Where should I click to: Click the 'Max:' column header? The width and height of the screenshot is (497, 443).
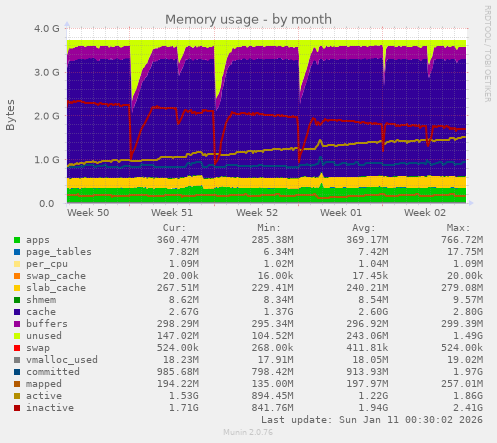(x=458, y=228)
